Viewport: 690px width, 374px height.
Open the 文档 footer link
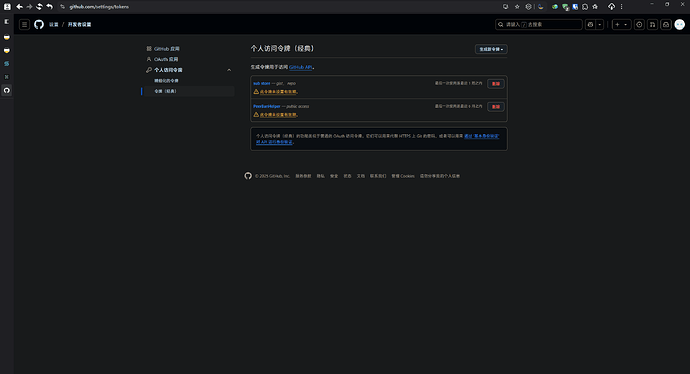coord(361,176)
